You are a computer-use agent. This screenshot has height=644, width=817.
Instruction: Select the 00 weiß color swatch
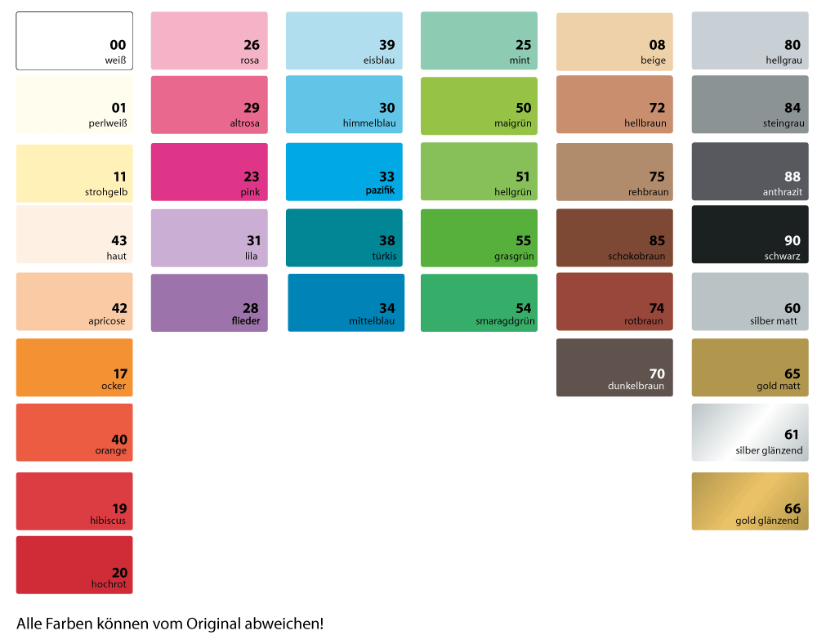74,41
